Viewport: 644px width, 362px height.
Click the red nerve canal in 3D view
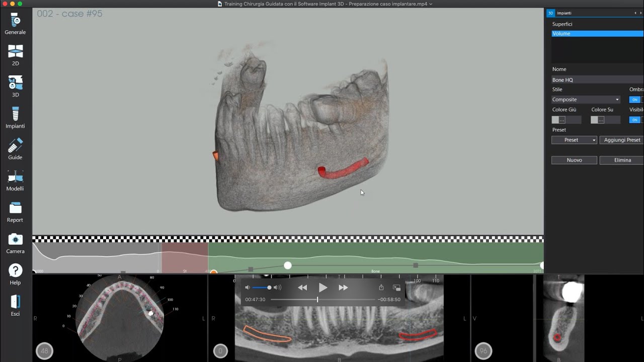343,169
